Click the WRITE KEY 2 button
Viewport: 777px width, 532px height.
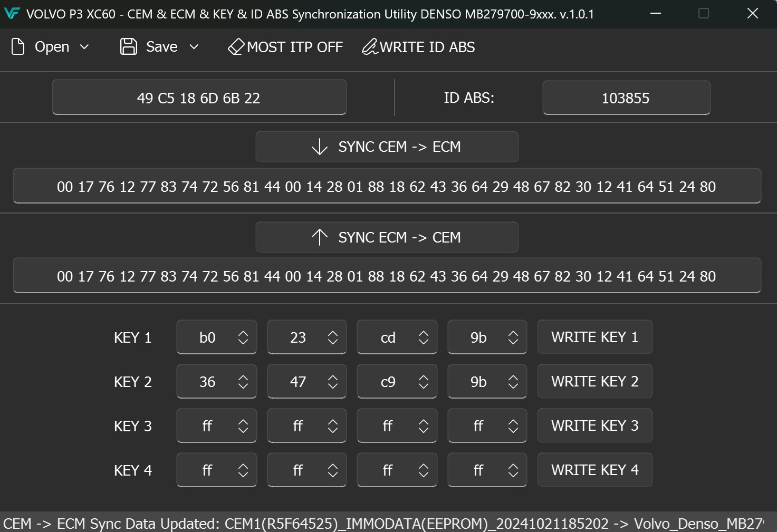tap(595, 381)
